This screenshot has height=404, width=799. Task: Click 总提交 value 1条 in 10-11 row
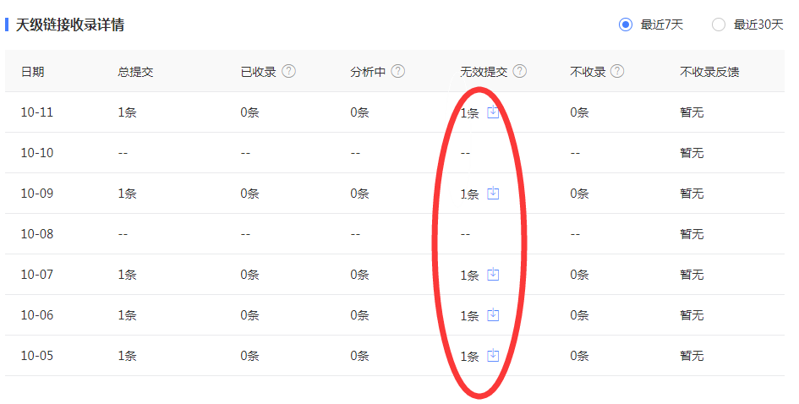[x=127, y=112]
